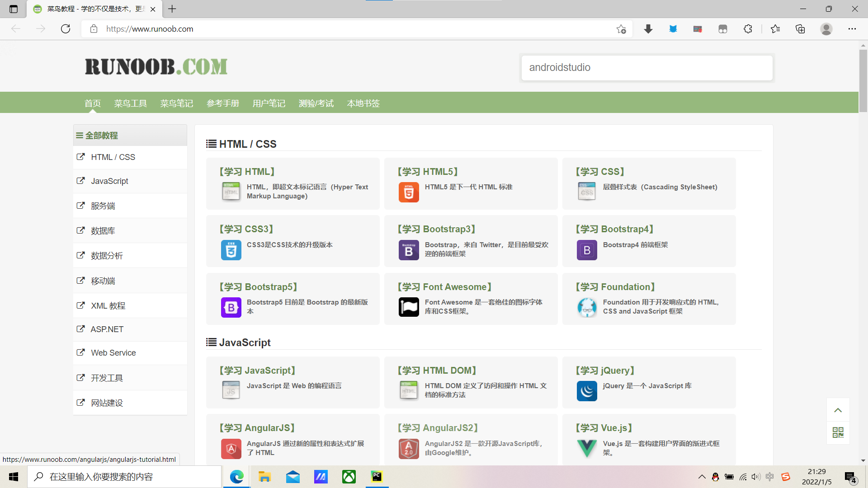Open File Explorer from taskbar
Screen dimensions: 868x488
click(264, 477)
